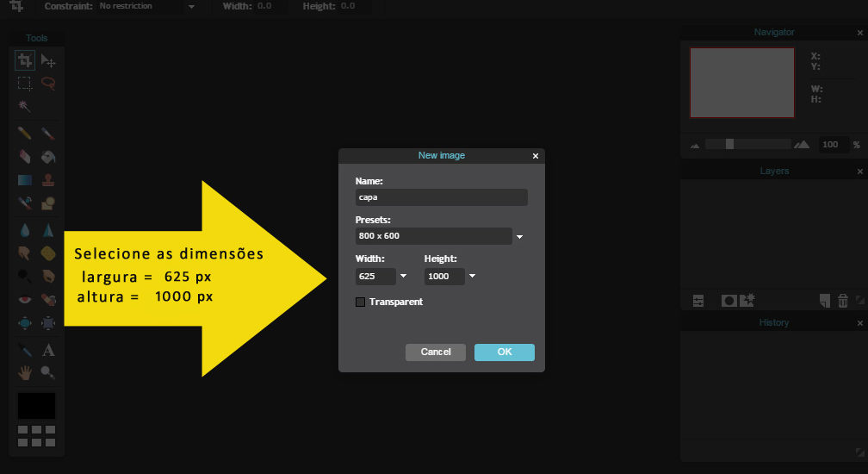
Task: Open the Presets dropdown arrow
Action: tap(520, 236)
